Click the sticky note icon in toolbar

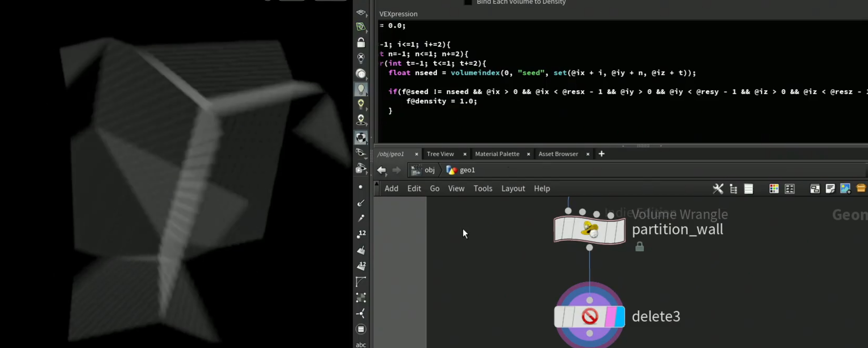click(830, 189)
